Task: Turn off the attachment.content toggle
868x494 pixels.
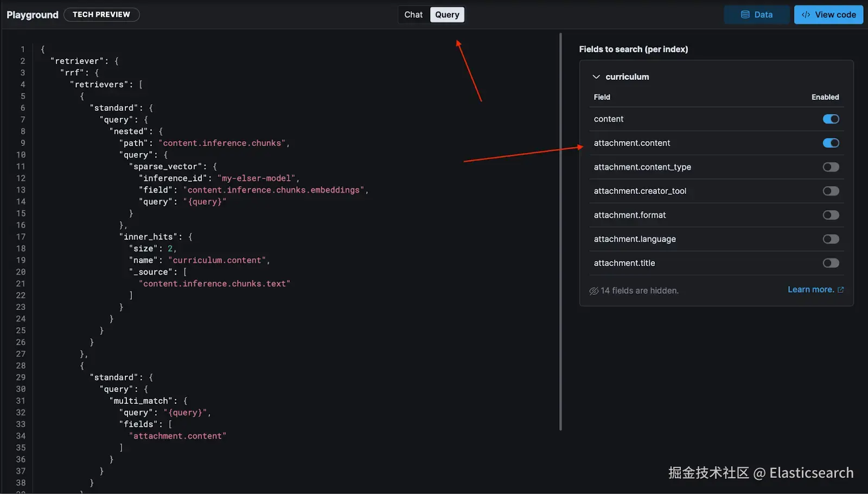Action: pyautogui.click(x=831, y=143)
